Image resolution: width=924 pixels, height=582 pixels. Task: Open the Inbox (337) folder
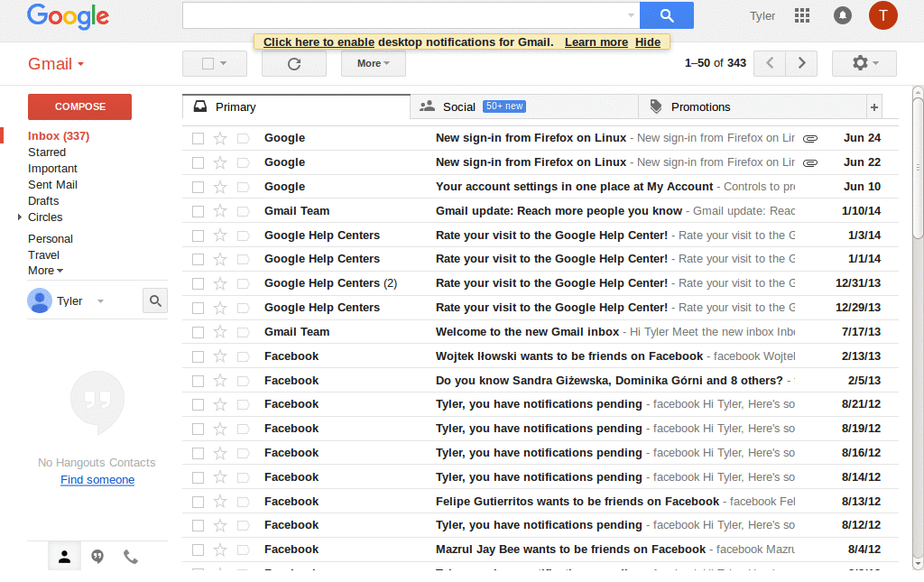[x=59, y=136]
